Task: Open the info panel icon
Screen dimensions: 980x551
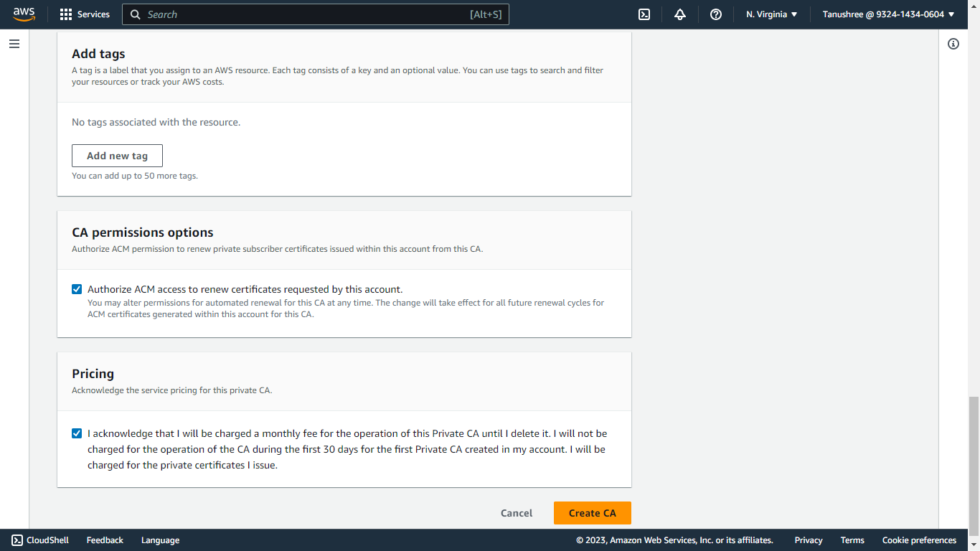Action: pyautogui.click(x=953, y=44)
